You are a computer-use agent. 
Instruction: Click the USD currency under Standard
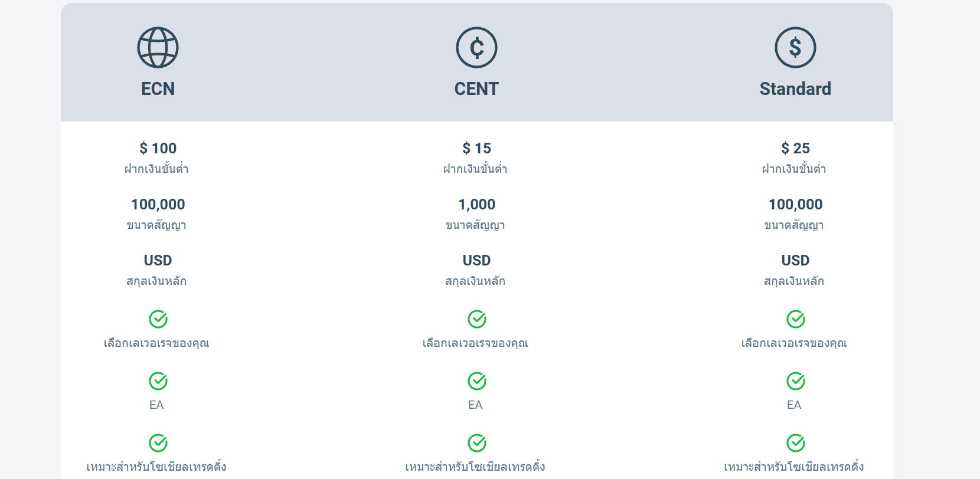point(795,260)
